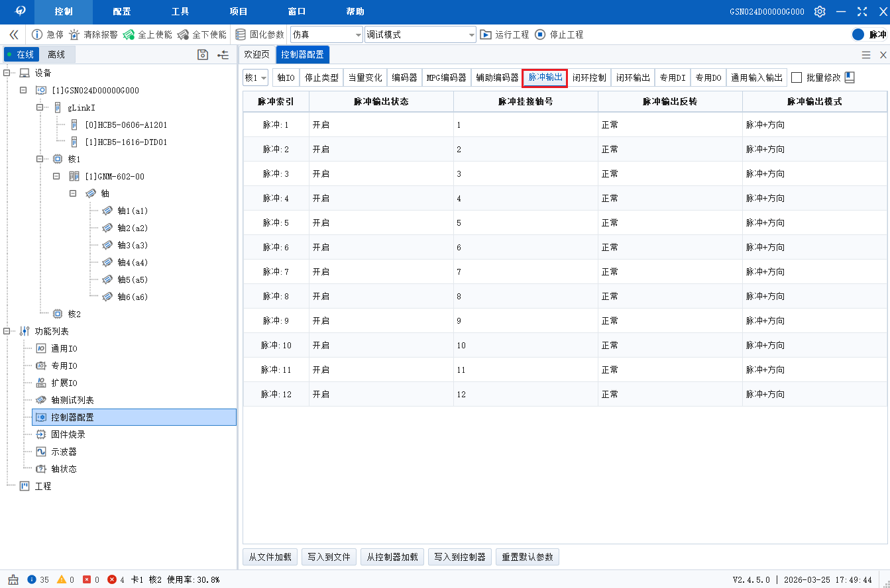The image size is (890, 588).
Task: Open the 核1 core selector dropdown
Action: [255, 77]
